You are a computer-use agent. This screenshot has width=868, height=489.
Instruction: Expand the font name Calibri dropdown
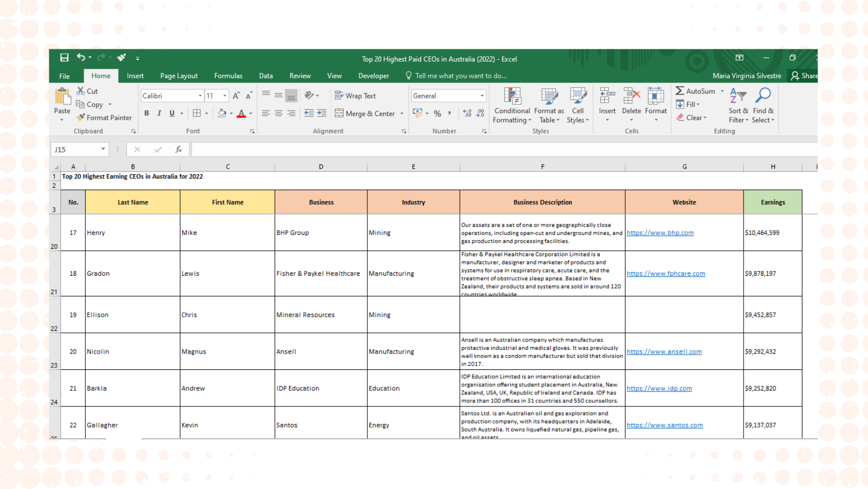click(200, 96)
